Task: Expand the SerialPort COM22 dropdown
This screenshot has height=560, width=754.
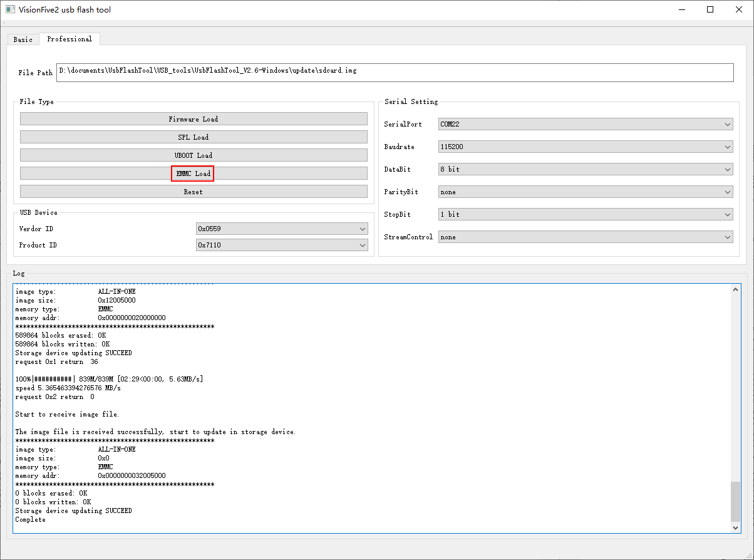Action: [586, 124]
